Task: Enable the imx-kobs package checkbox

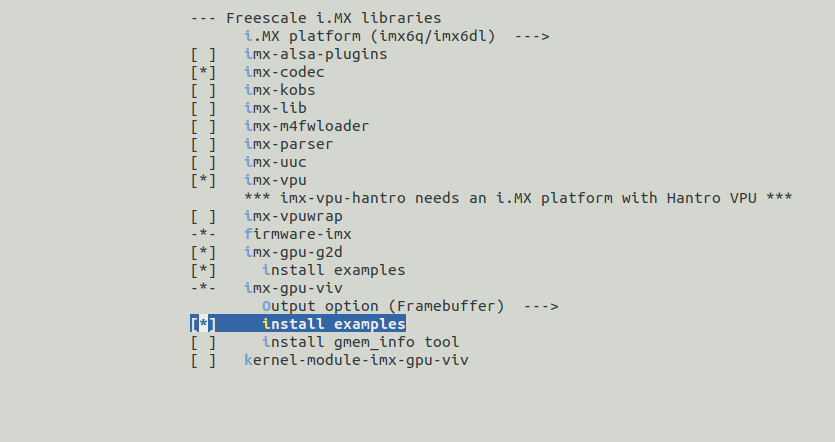Action: (x=203, y=90)
